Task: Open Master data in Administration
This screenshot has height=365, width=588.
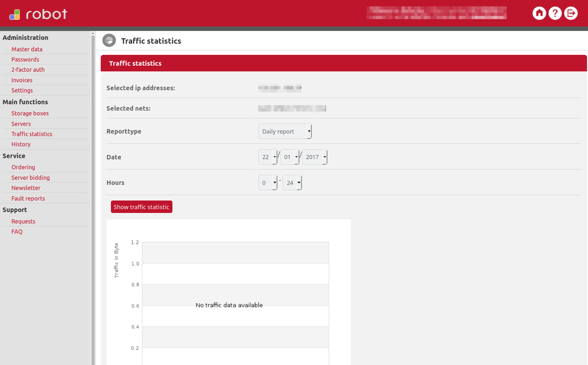Action: (27, 49)
